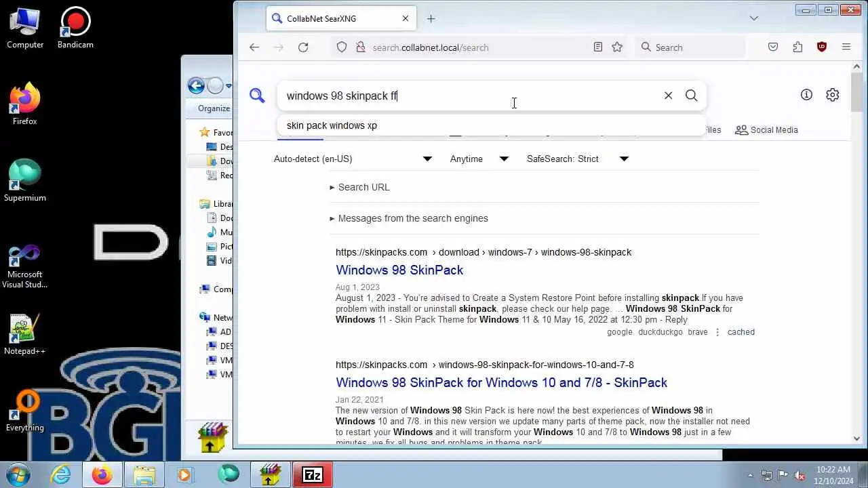This screenshot has height=488, width=868.
Task: Open the 7-Zip taskbar button
Action: 312,475
